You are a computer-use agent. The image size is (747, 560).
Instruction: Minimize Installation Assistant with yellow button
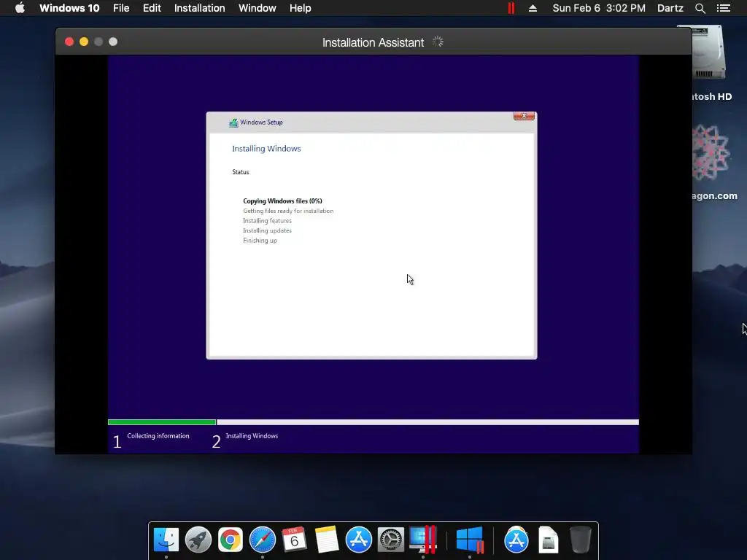click(x=84, y=42)
